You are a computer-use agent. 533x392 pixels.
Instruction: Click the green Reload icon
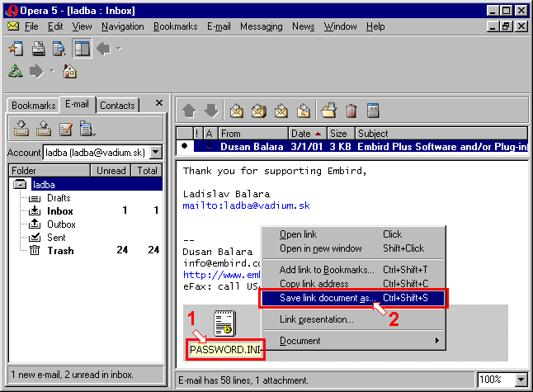pyautogui.click(x=16, y=71)
